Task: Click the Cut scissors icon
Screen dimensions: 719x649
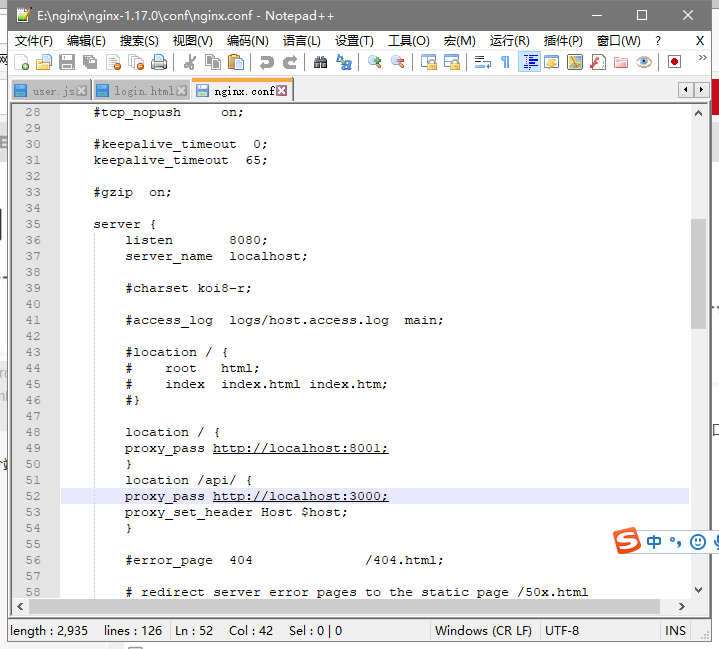Action: [x=189, y=62]
